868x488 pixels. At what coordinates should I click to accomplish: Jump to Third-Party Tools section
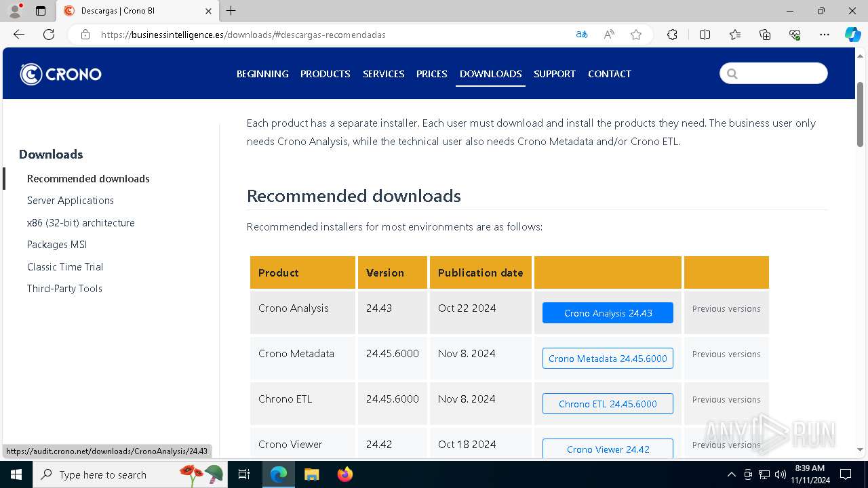(64, 289)
